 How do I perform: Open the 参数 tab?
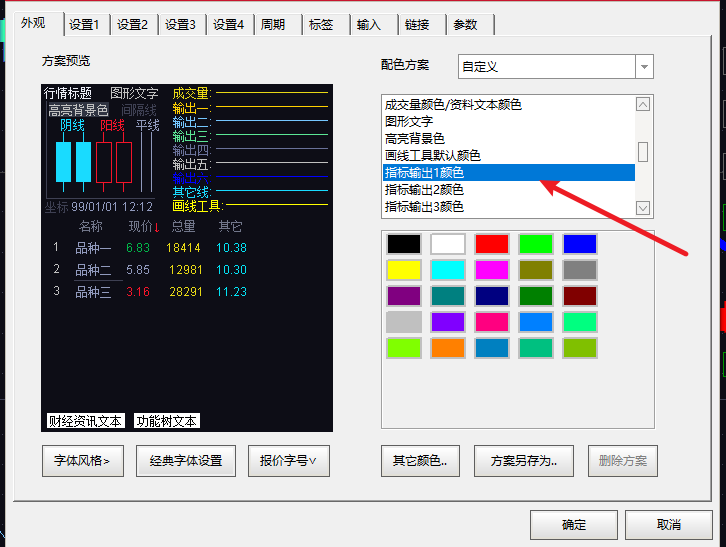470,25
